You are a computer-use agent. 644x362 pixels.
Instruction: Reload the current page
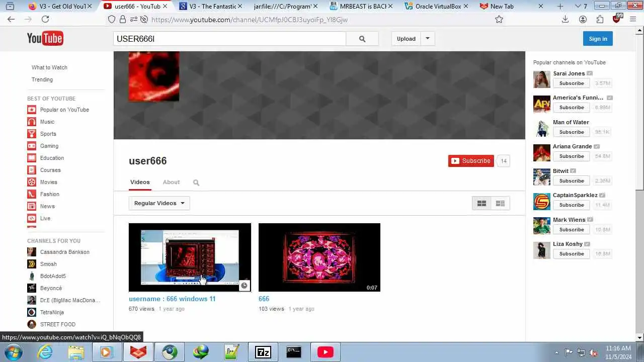pos(45,19)
